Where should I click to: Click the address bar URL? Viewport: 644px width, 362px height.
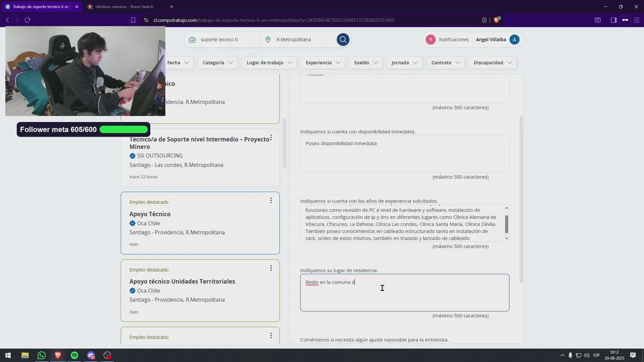[x=274, y=20]
